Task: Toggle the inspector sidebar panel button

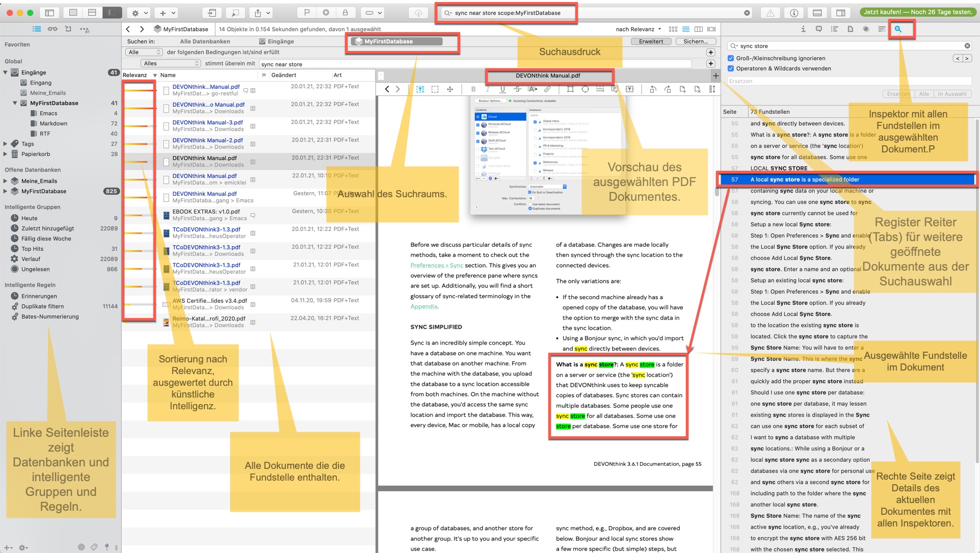Action: click(x=841, y=13)
